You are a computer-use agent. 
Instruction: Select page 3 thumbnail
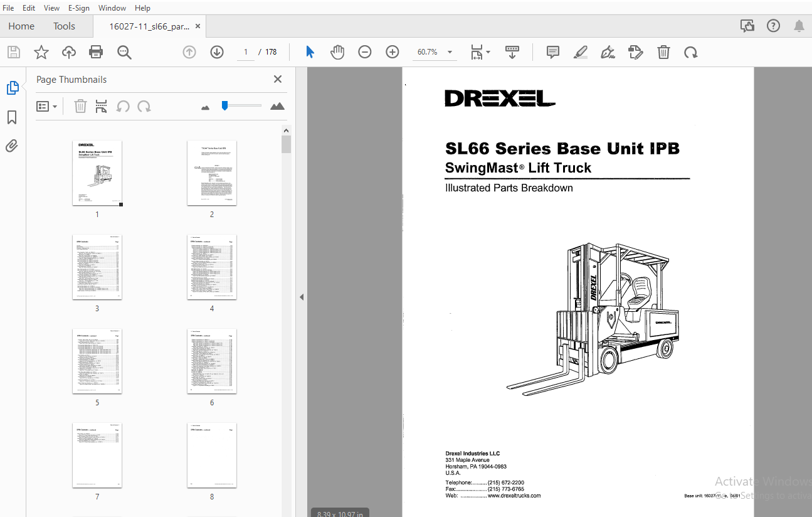(x=97, y=267)
